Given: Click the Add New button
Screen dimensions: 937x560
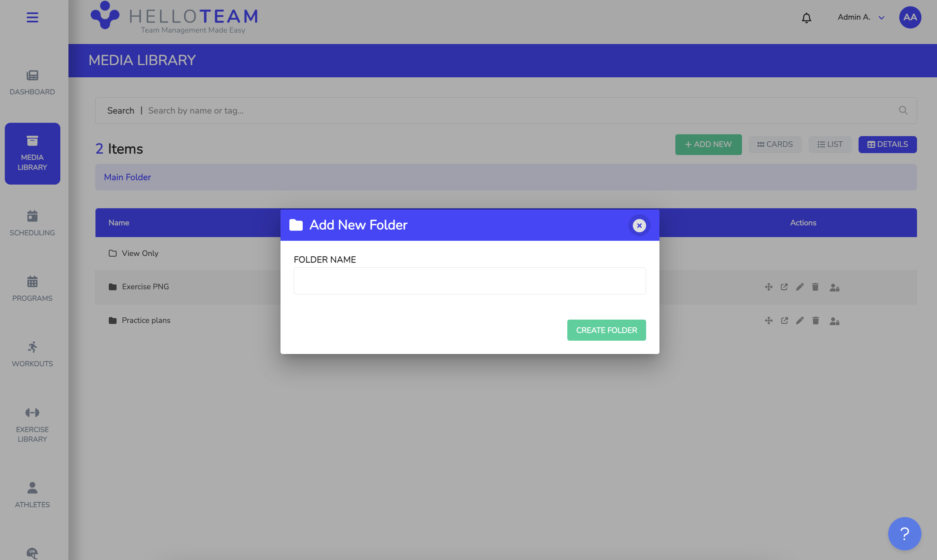Looking at the screenshot, I should (708, 145).
